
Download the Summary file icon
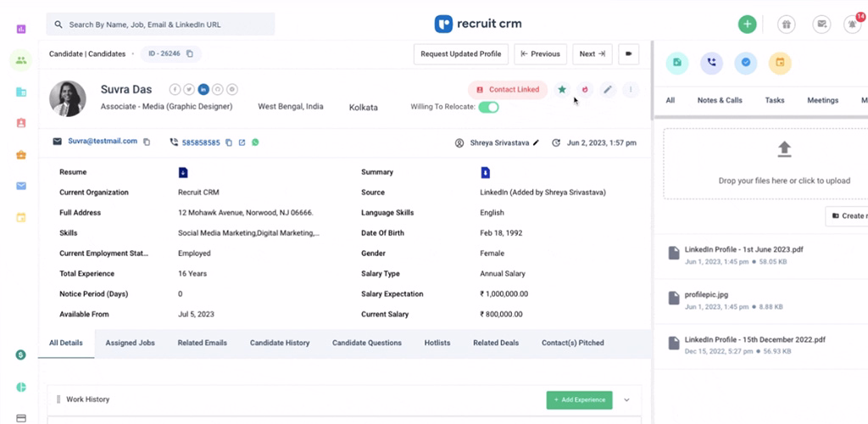486,173
